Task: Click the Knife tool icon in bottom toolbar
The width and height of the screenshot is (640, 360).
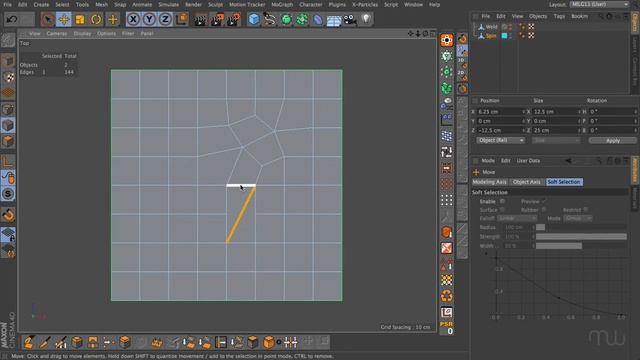Action: (45, 342)
